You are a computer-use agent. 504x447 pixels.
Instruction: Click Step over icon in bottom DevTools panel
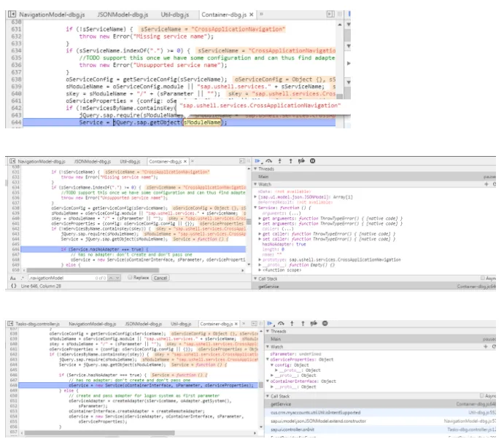click(281, 323)
